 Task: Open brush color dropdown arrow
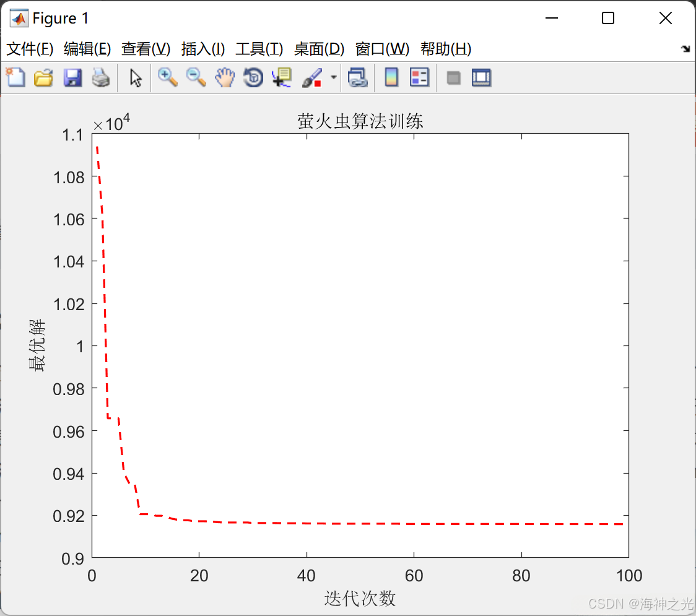tap(334, 77)
